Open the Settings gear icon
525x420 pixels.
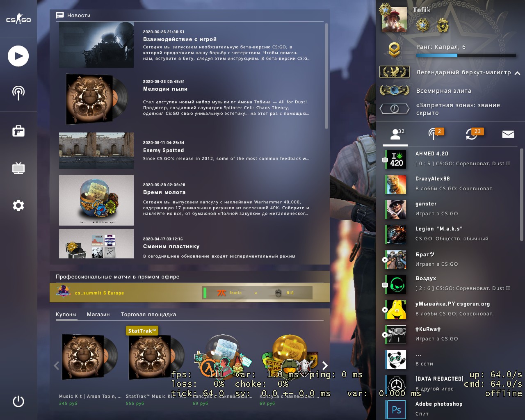pos(18,205)
